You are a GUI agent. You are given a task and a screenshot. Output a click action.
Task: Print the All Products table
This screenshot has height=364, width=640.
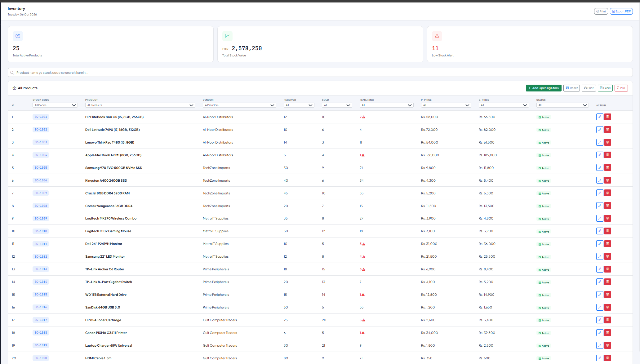589,88
